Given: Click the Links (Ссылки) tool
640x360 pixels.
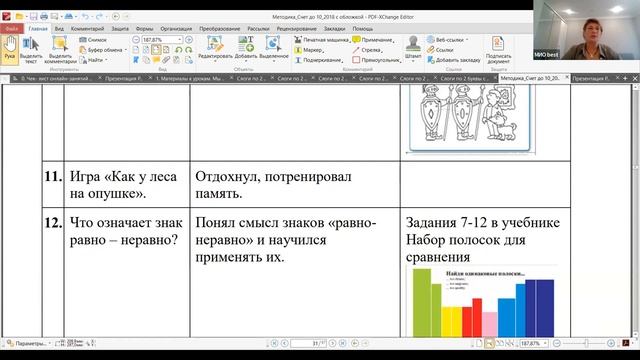Looking at the screenshot, I should coord(440,50).
